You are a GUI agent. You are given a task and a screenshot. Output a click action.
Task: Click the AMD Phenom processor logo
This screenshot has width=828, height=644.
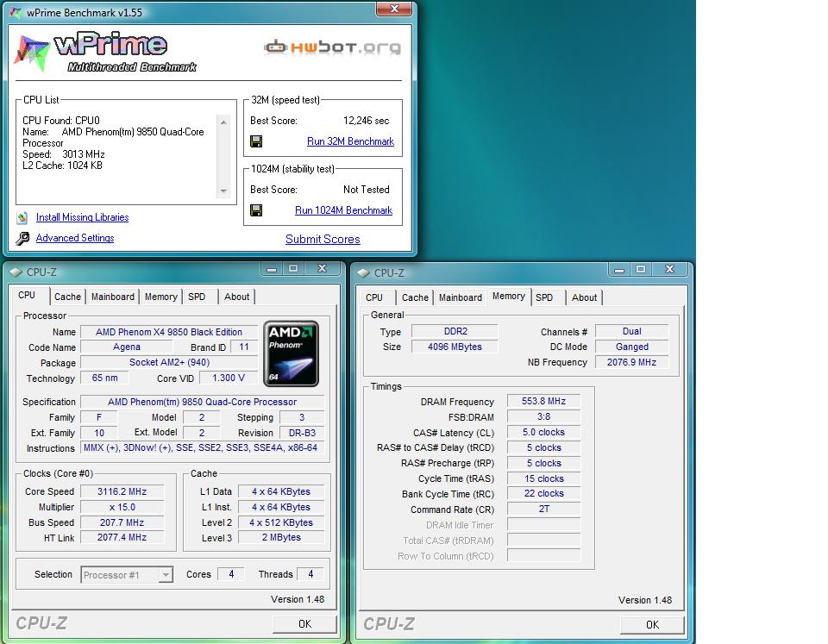291,353
